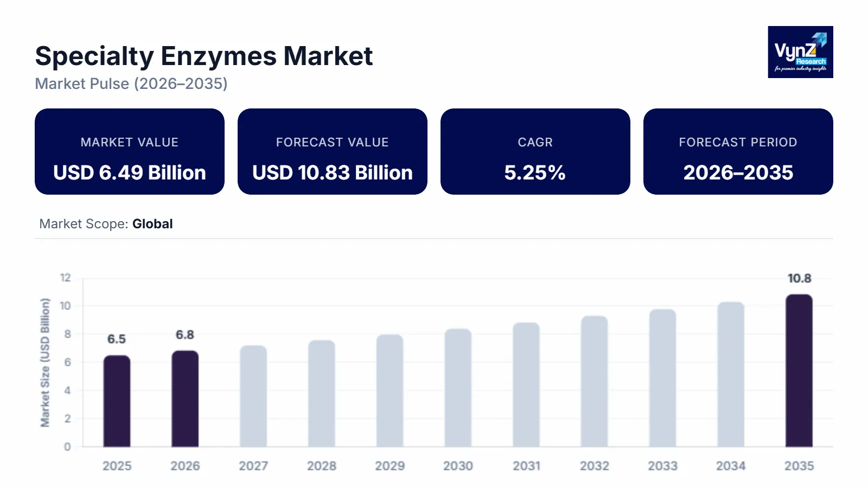Screen dimensions: 868x488
Task: Click the Forecast Period 2026–2035 card
Action: click(x=738, y=152)
